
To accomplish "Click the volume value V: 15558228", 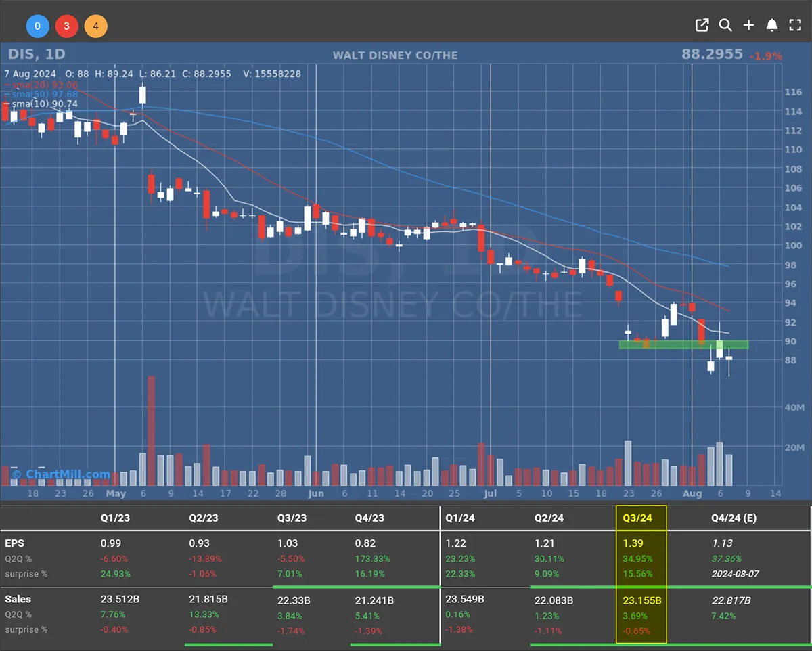I will coord(271,74).
